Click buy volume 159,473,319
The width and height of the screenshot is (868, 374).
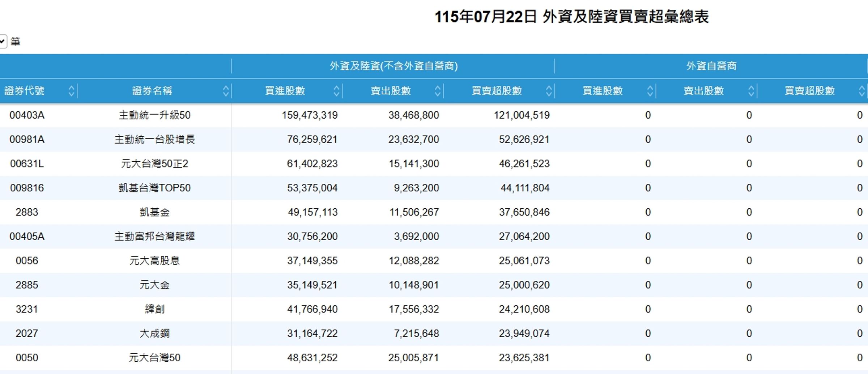coord(310,115)
